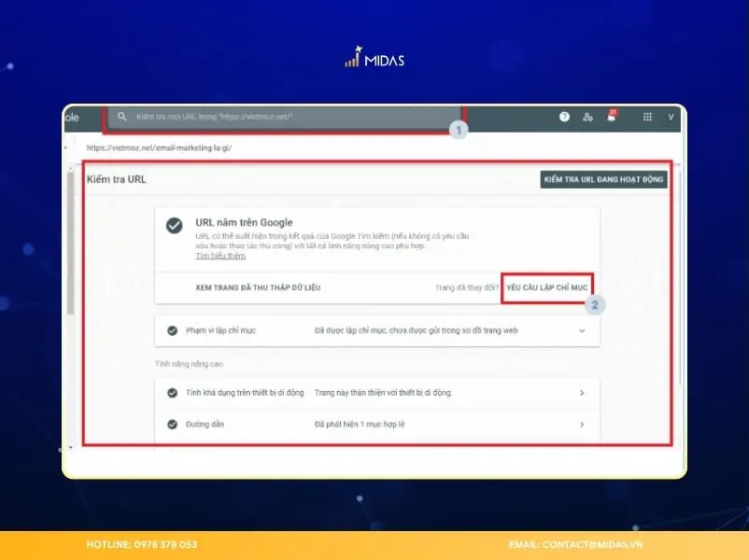Click the MIDAS logo at top

click(x=374, y=57)
